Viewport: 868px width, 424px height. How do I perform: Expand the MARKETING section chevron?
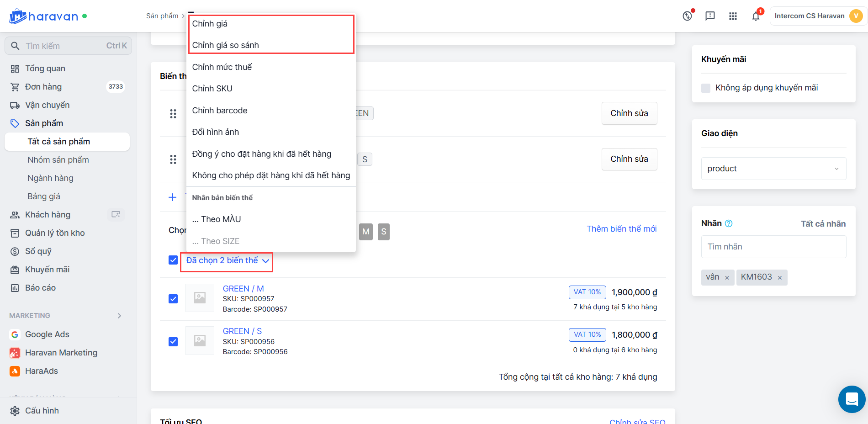coord(119,316)
